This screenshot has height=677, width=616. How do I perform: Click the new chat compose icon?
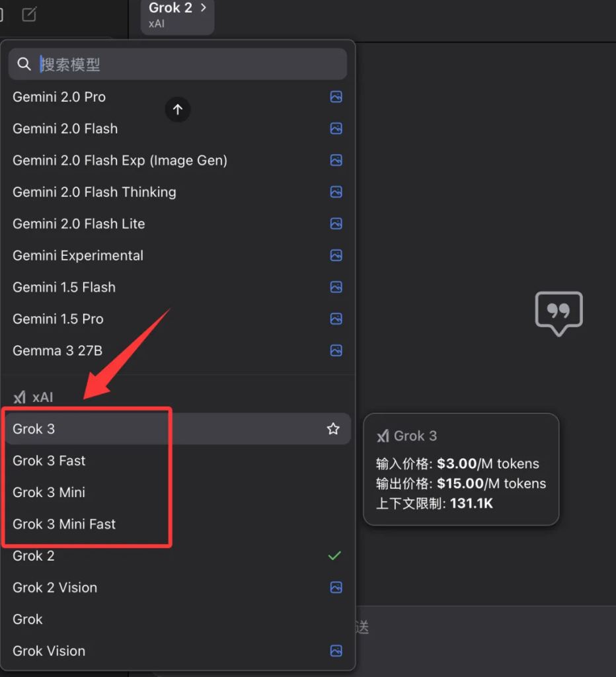point(29,15)
